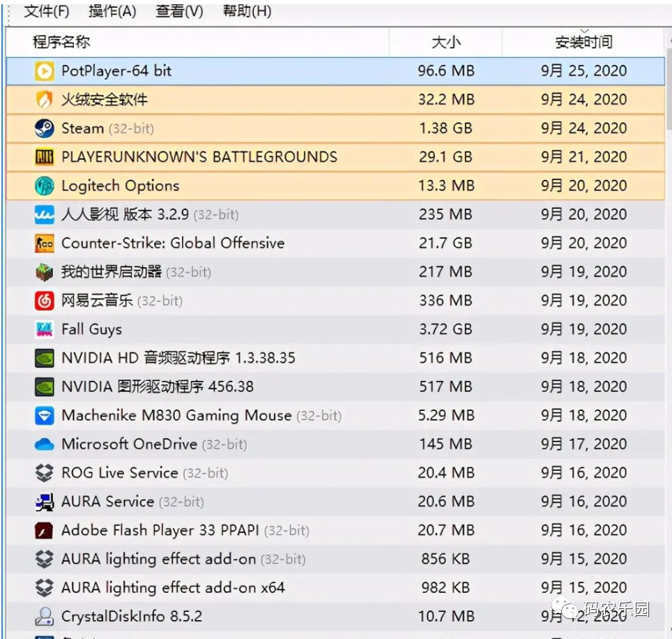Select the NVIDIA 图形驱动程序 icon
This screenshot has height=639, width=672.
45,387
